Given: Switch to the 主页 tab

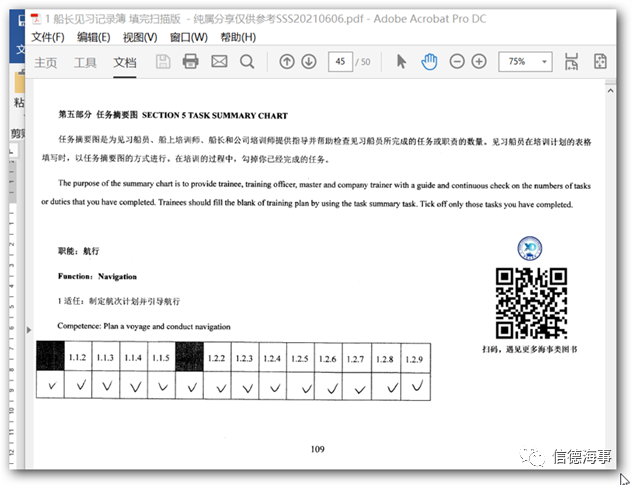Looking at the screenshot, I should (x=46, y=63).
